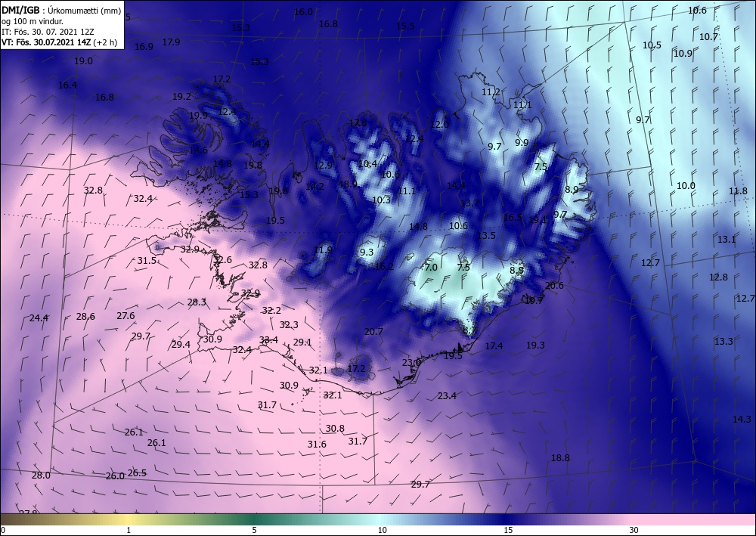The image size is (756, 536).
Task: Click the color scale label '10'
Action: (x=383, y=531)
